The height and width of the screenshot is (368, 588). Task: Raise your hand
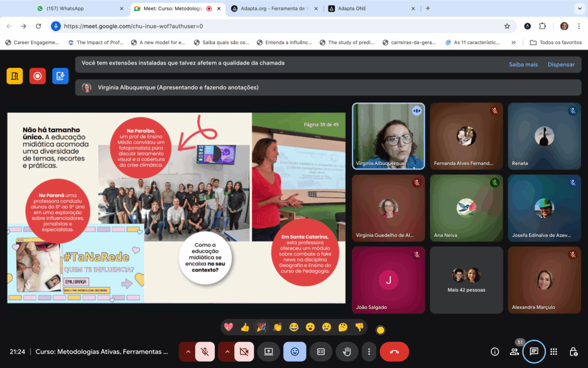coord(347,351)
